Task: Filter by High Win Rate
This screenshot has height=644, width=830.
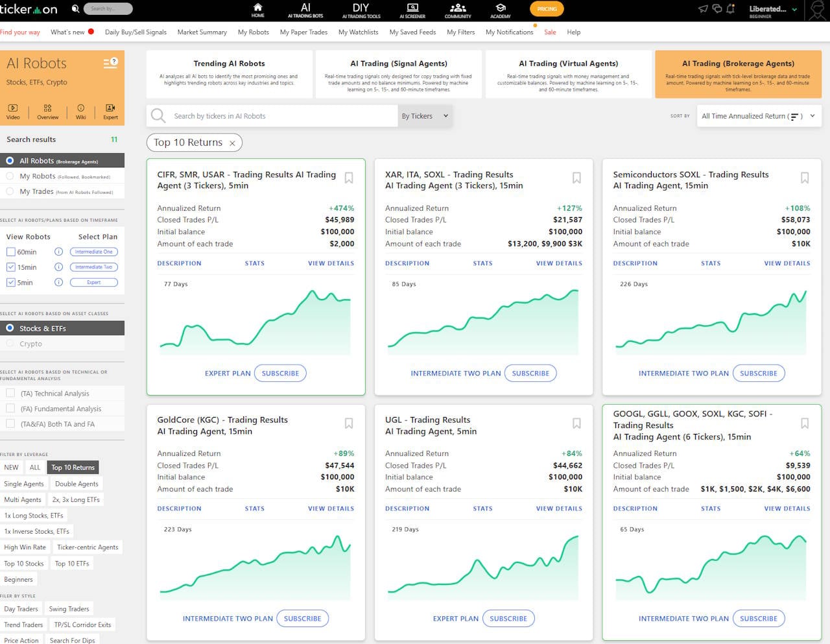Action: [x=25, y=547]
